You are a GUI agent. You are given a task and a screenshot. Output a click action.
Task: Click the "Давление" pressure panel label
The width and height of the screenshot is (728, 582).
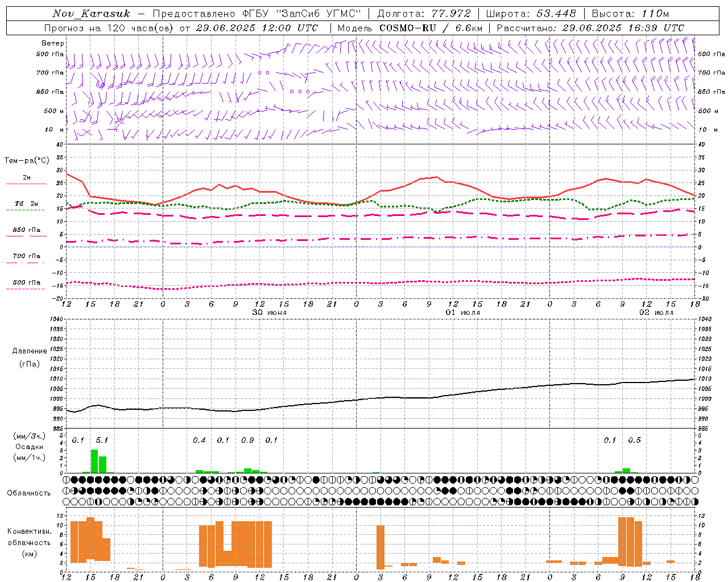tap(30, 351)
